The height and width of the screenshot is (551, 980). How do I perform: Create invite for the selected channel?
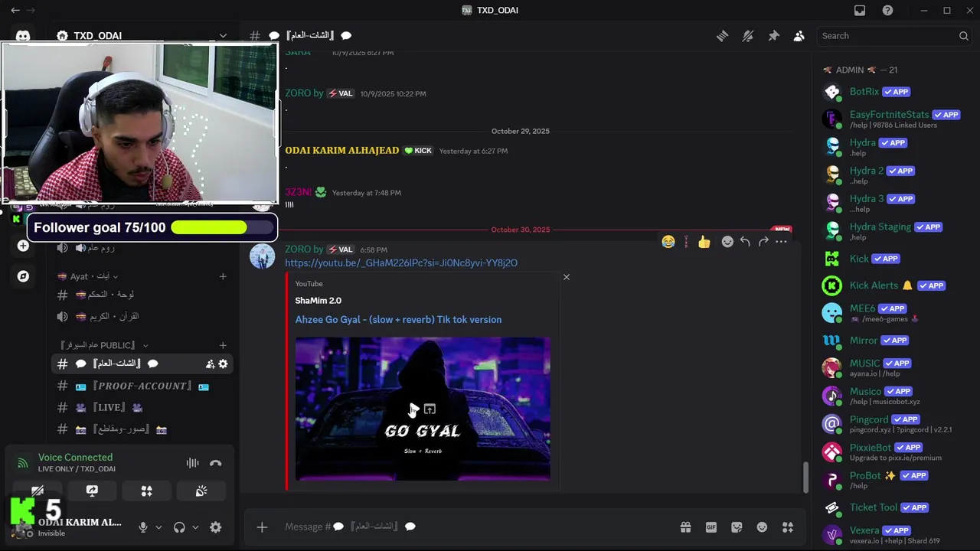pyautogui.click(x=210, y=364)
